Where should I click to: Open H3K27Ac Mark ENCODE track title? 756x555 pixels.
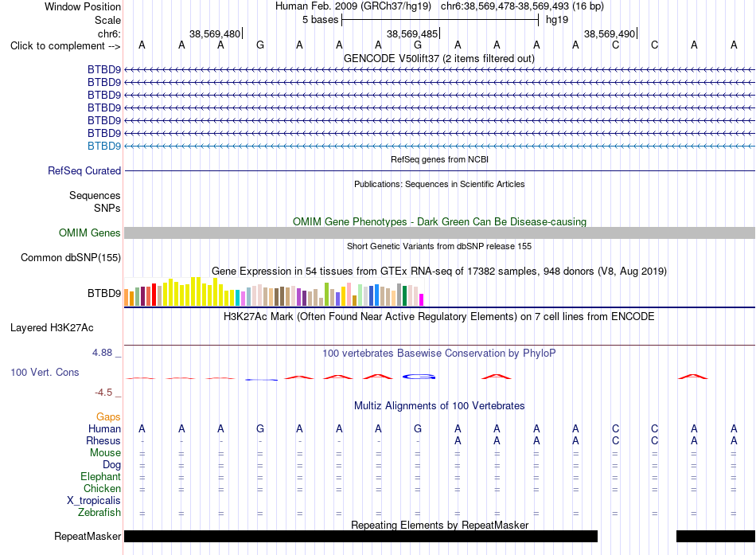pos(439,317)
